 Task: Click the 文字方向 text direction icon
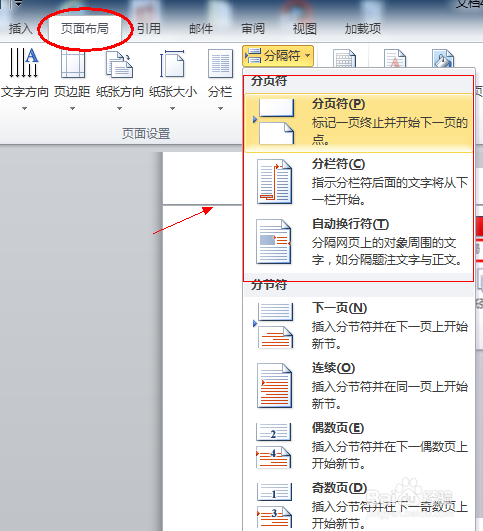(24, 63)
